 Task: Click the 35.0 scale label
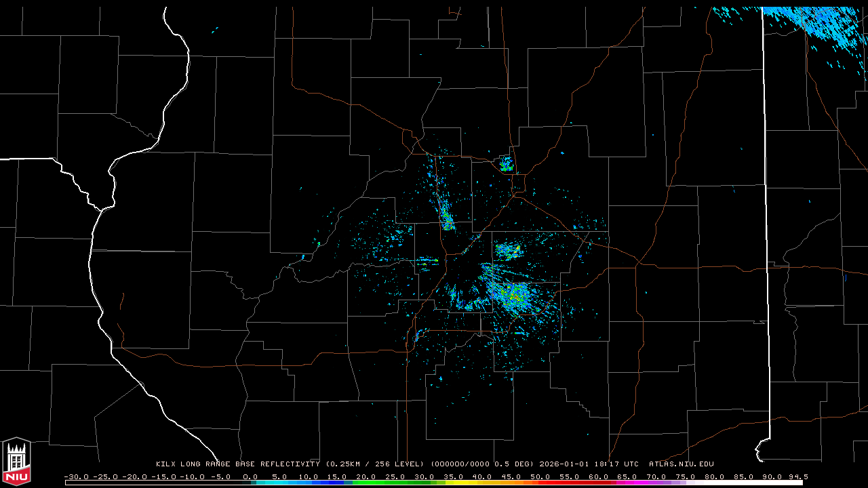453,476
